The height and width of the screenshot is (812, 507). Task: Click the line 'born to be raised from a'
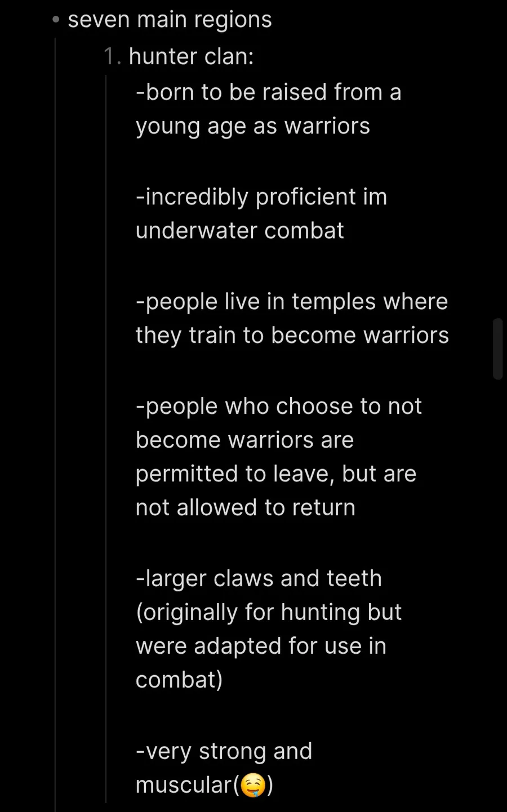tap(268, 92)
